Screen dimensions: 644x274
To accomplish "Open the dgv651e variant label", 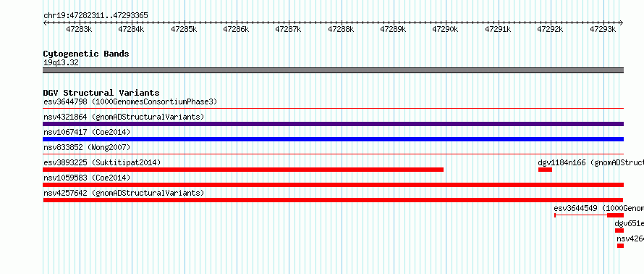I will (629, 223).
